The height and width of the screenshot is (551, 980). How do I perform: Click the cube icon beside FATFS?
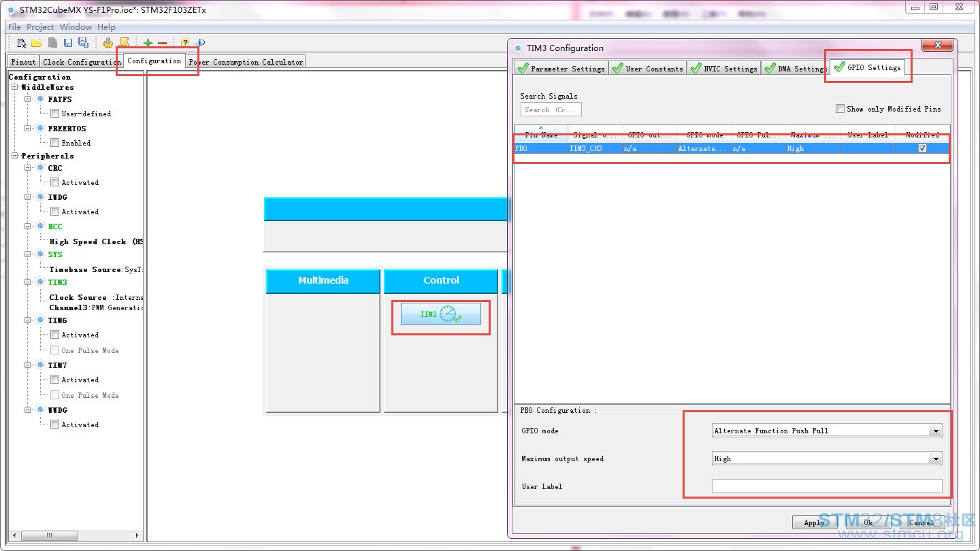[x=40, y=99]
